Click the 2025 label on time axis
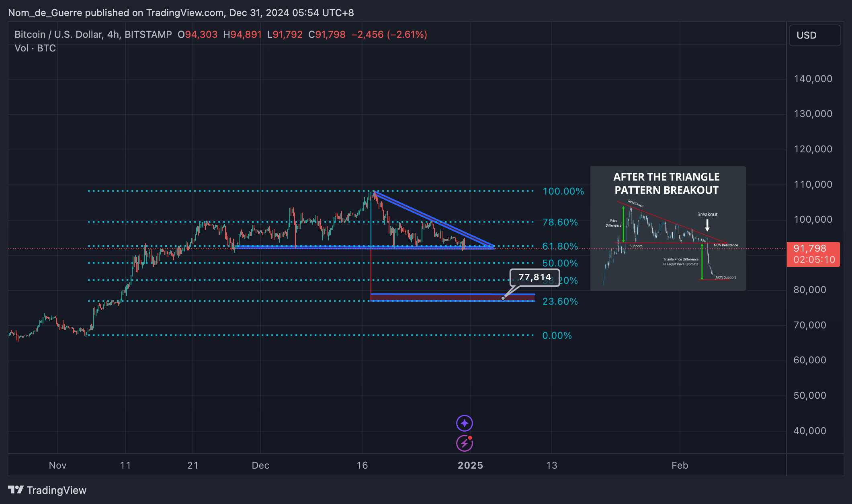This screenshot has width=852, height=504. (x=471, y=465)
